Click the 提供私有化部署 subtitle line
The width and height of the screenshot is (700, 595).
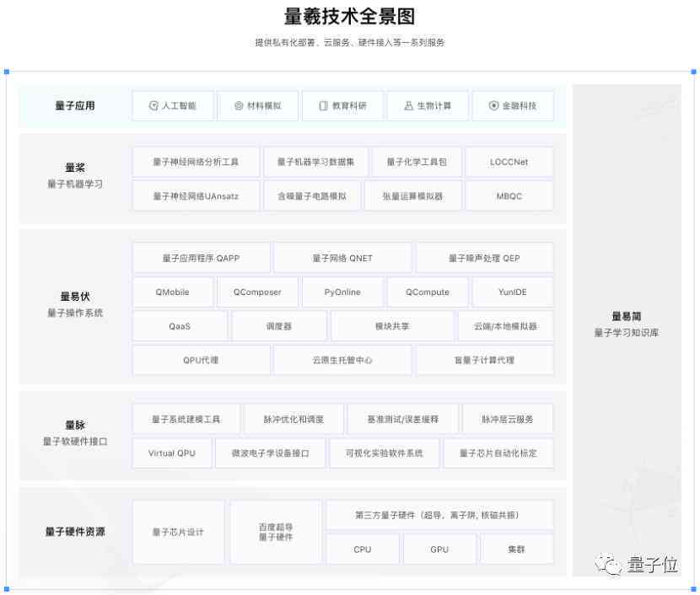(x=349, y=42)
